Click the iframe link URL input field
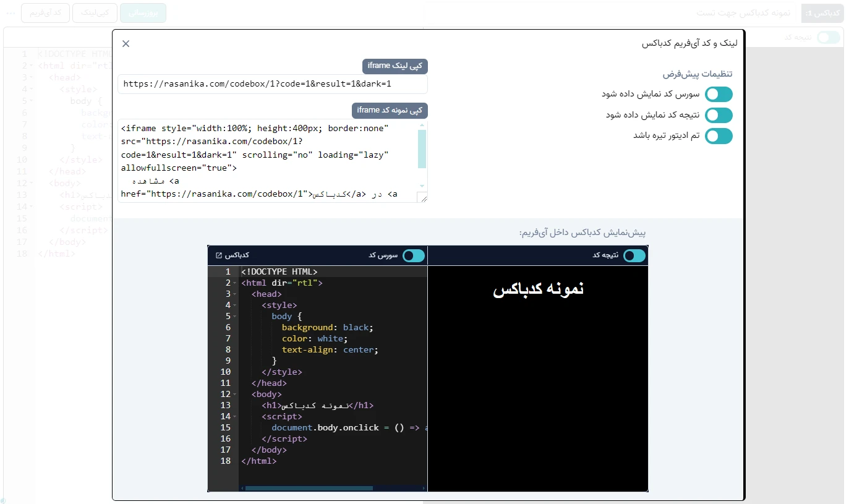Viewport: 849px width, 504px height. (273, 85)
